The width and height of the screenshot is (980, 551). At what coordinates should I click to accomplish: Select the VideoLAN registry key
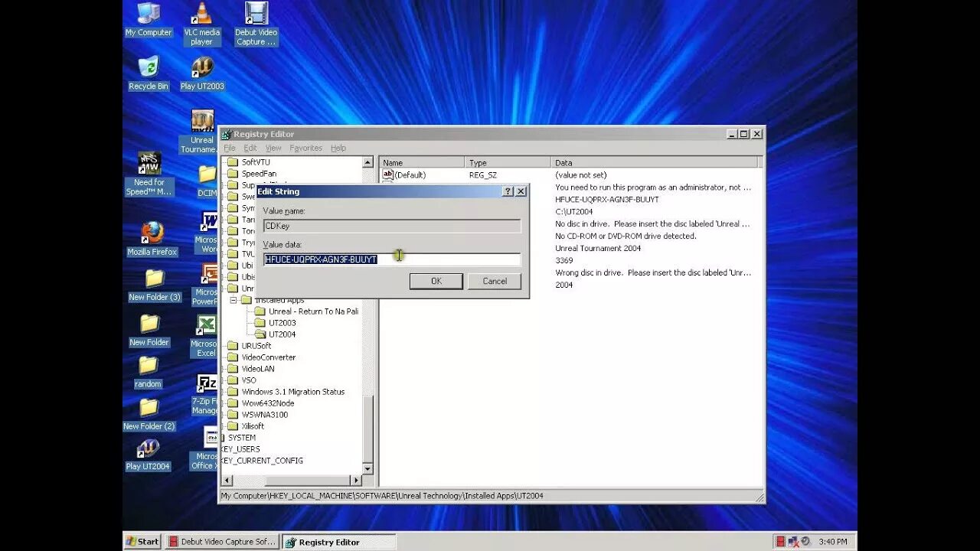pos(258,369)
